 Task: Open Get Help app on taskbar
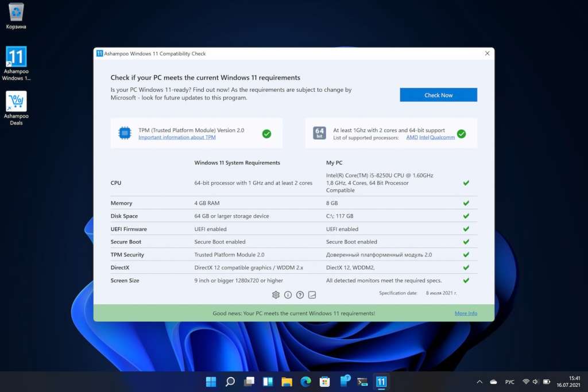[x=345, y=381]
